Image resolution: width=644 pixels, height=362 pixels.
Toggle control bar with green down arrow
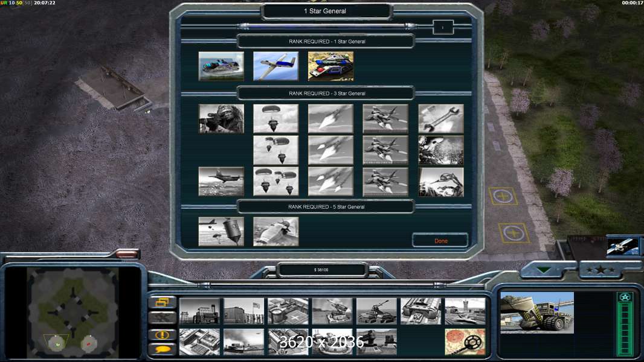tap(544, 270)
